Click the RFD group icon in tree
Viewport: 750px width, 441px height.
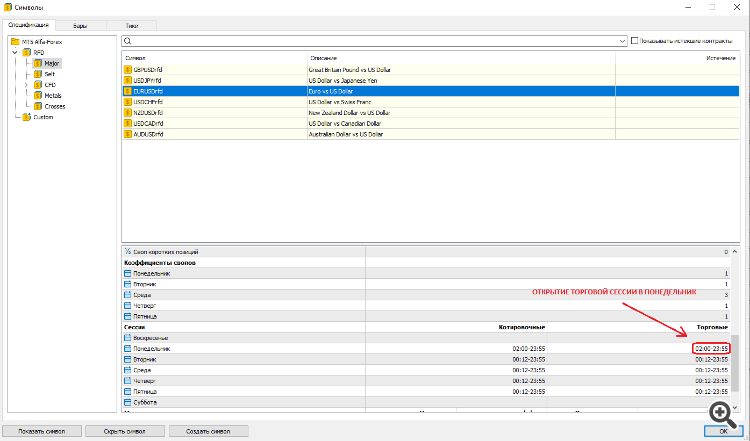[27, 52]
